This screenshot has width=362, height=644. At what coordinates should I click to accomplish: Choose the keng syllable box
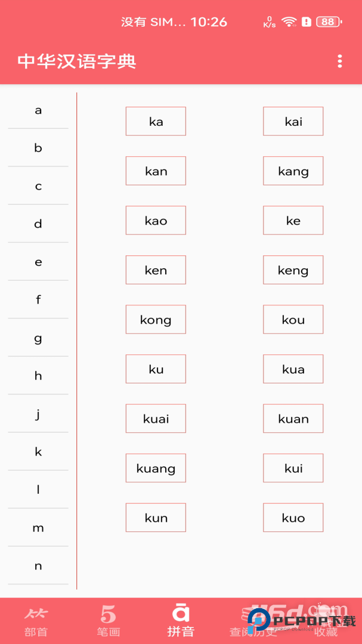click(293, 270)
